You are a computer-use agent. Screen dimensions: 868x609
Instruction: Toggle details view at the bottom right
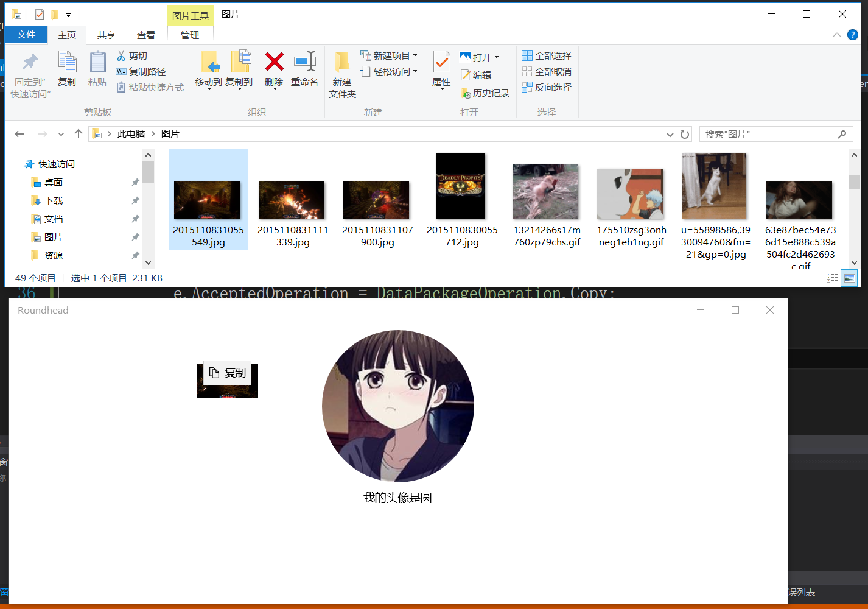tap(832, 278)
